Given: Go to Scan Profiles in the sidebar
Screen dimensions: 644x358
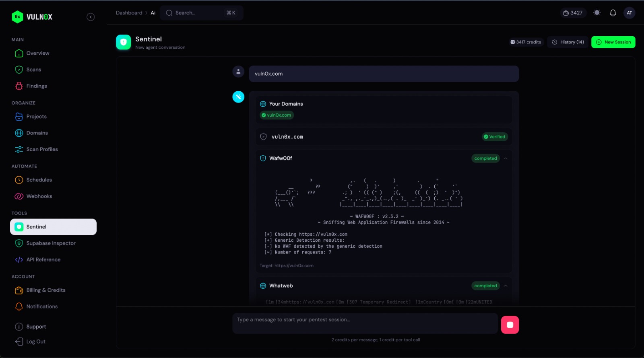Looking at the screenshot, I should pos(42,149).
